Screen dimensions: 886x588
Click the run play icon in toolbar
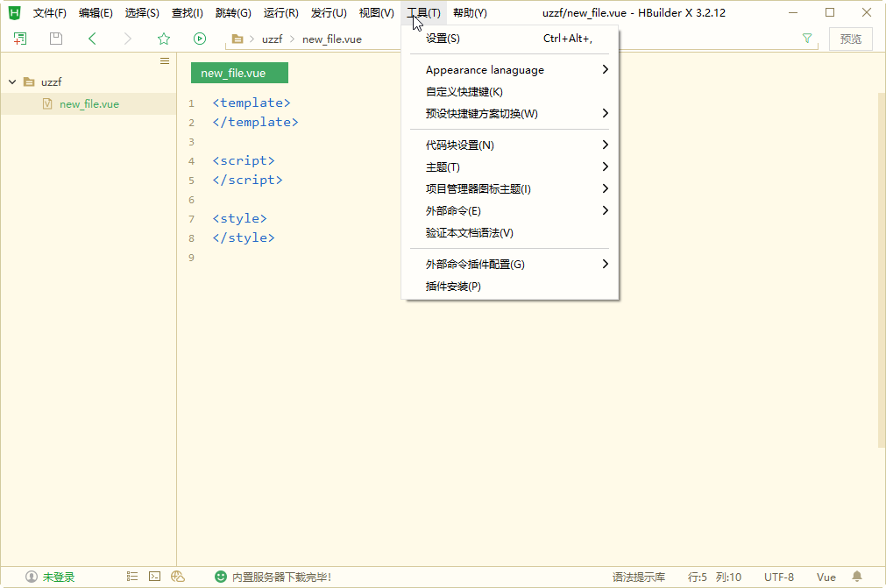(200, 39)
